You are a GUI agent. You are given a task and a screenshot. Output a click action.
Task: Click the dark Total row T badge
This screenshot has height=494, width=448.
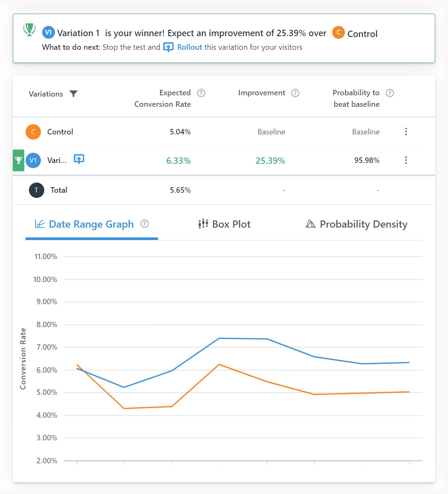coord(36,190)
